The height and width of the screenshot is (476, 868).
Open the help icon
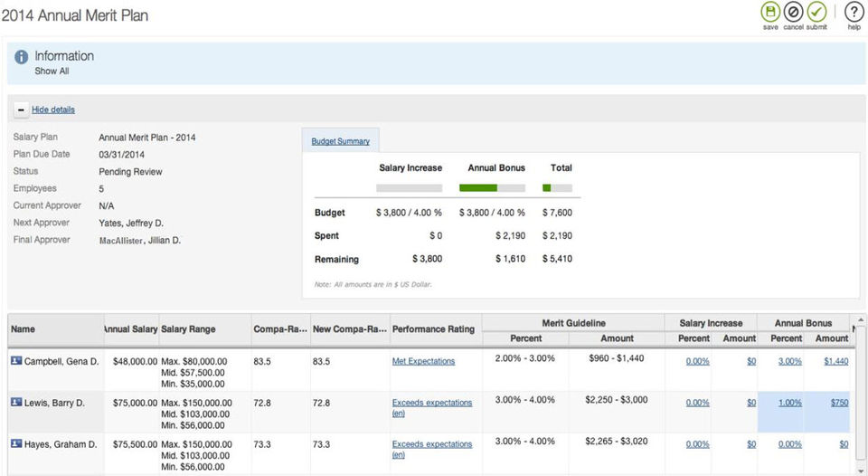coord(854,12)
